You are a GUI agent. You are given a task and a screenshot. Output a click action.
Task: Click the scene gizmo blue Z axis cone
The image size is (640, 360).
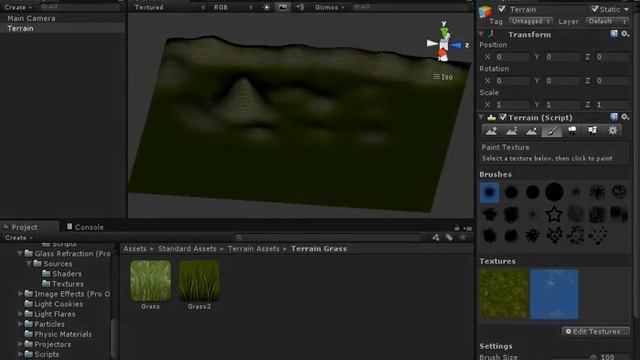tap(456, 45)
